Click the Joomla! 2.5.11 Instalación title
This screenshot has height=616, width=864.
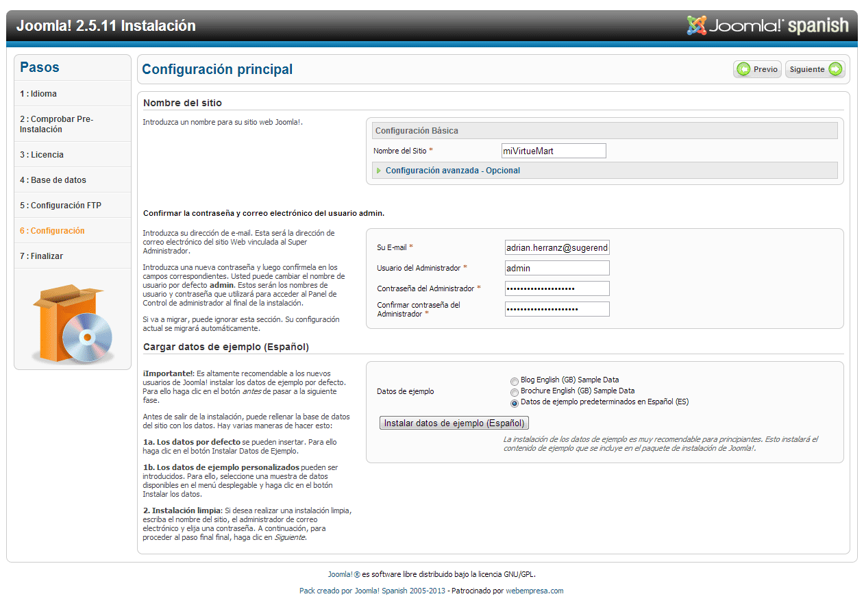tap(106, 26)
